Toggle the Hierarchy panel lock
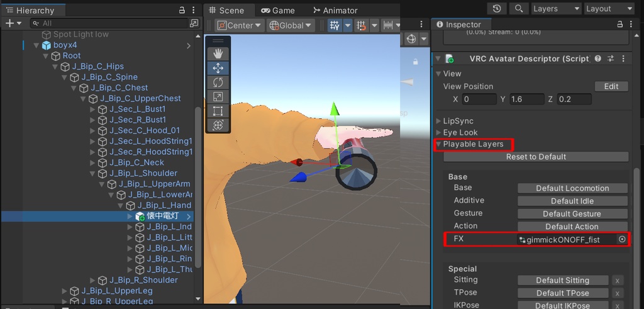The image size is (644, 309). tap(182, 10)
